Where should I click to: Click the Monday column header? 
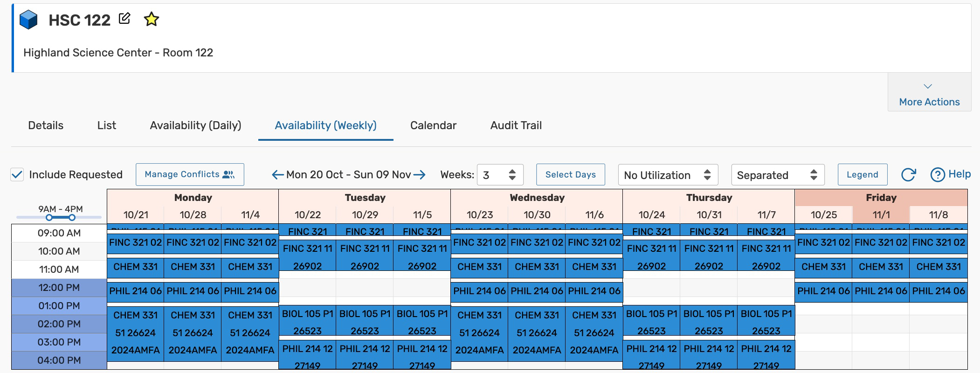[x=193, y=198]
